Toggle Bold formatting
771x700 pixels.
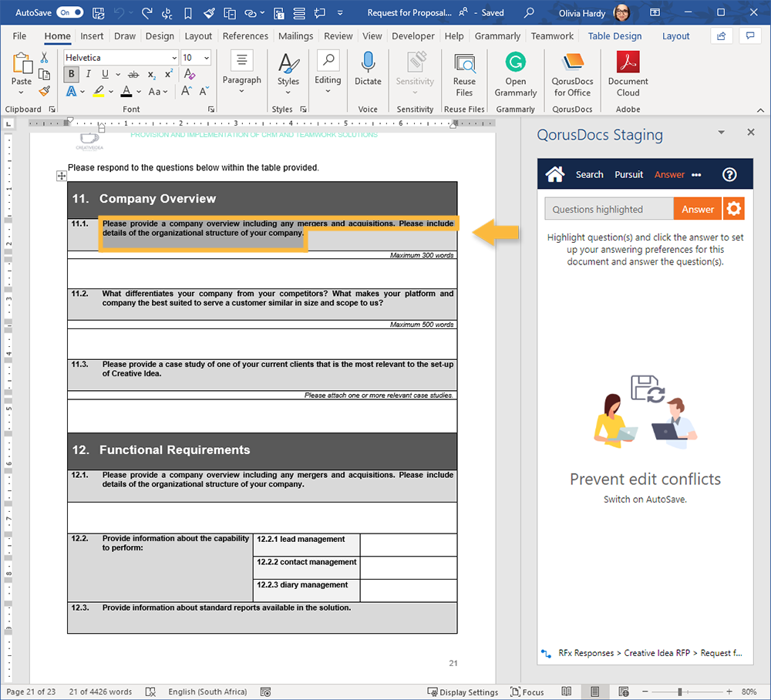(71, 74)
